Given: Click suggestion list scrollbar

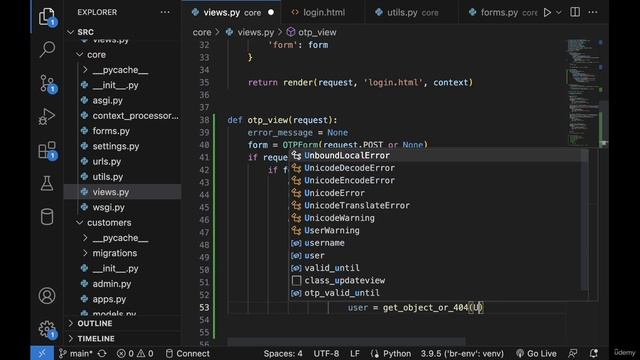Looking at the screenshot, I should 584,220.
